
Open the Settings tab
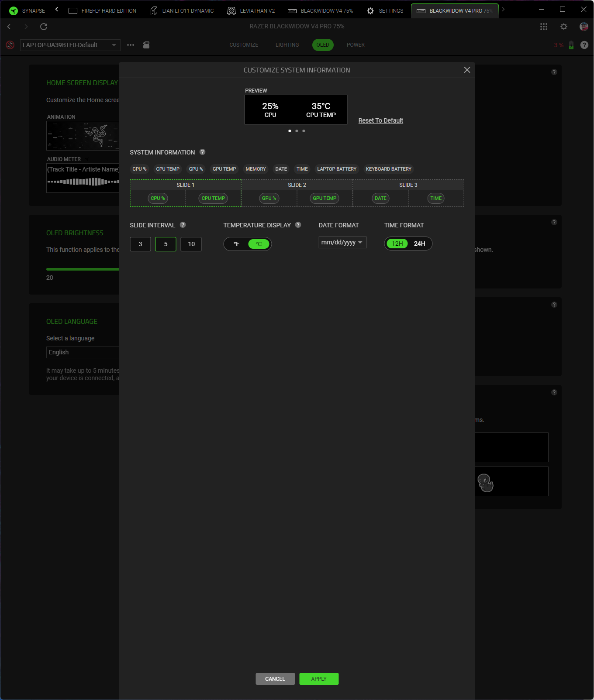coord(385,10)
